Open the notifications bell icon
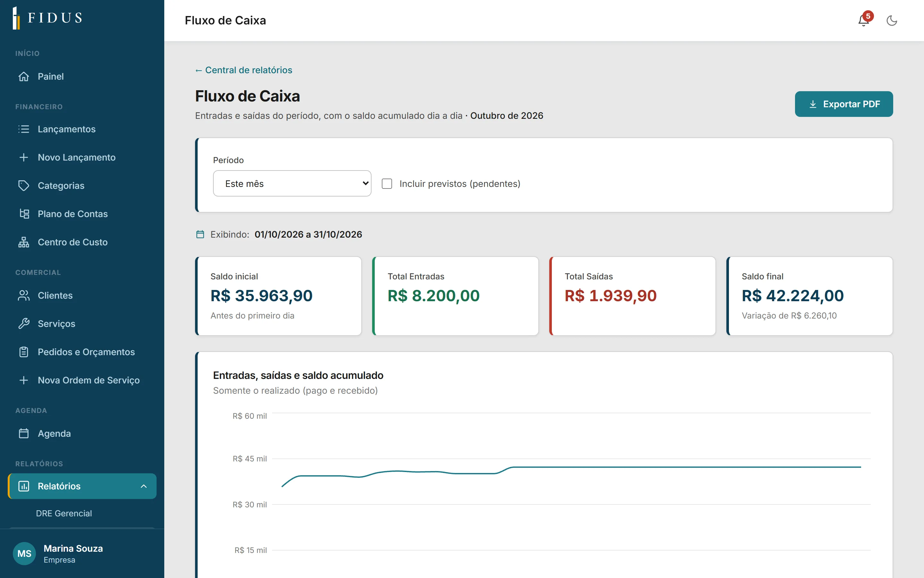This screenshot has height=578, width=924. tap(863, 20)
